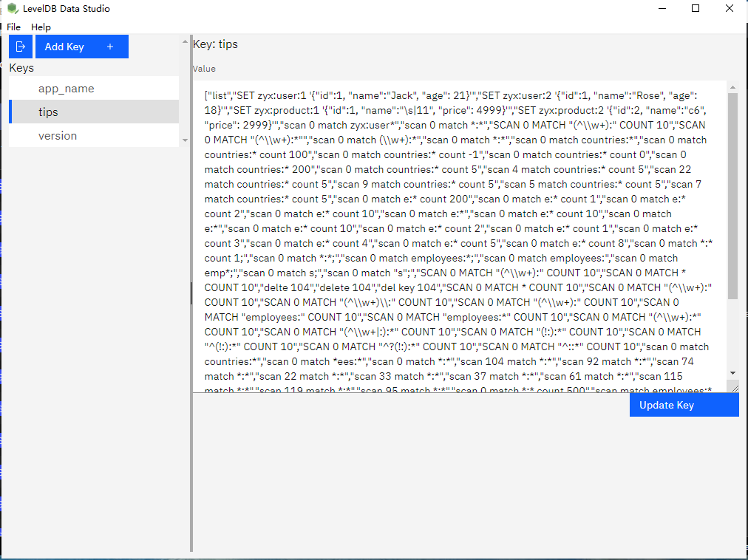This screenshot has height=560, width=748.
Task: Click the splitter handle between panels
Action: tap(191, 293)
